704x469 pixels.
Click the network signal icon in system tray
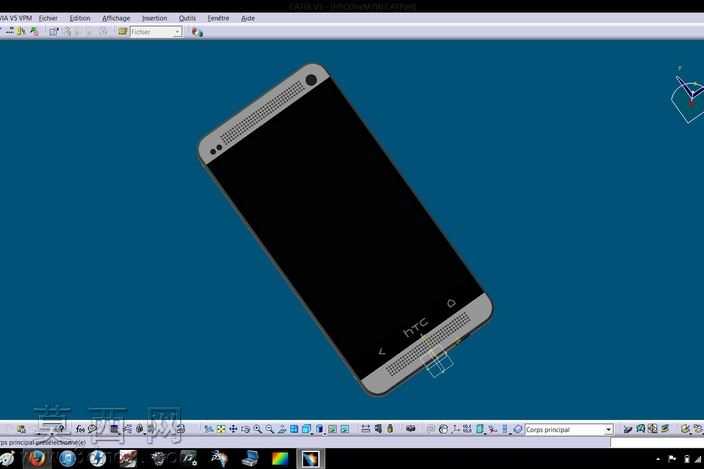coord(698,459)
